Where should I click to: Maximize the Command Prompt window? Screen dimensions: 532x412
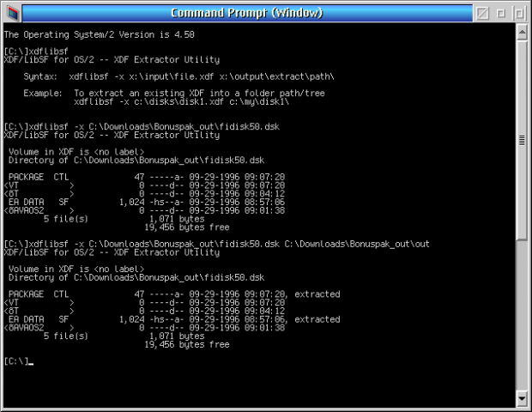click(x=521, y=13)
